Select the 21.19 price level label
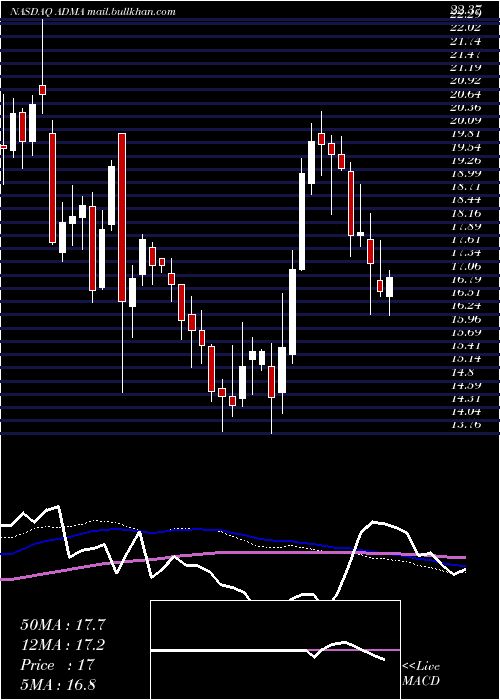Image resolution: width=500 pixels, height=700 pixels. 466,67
